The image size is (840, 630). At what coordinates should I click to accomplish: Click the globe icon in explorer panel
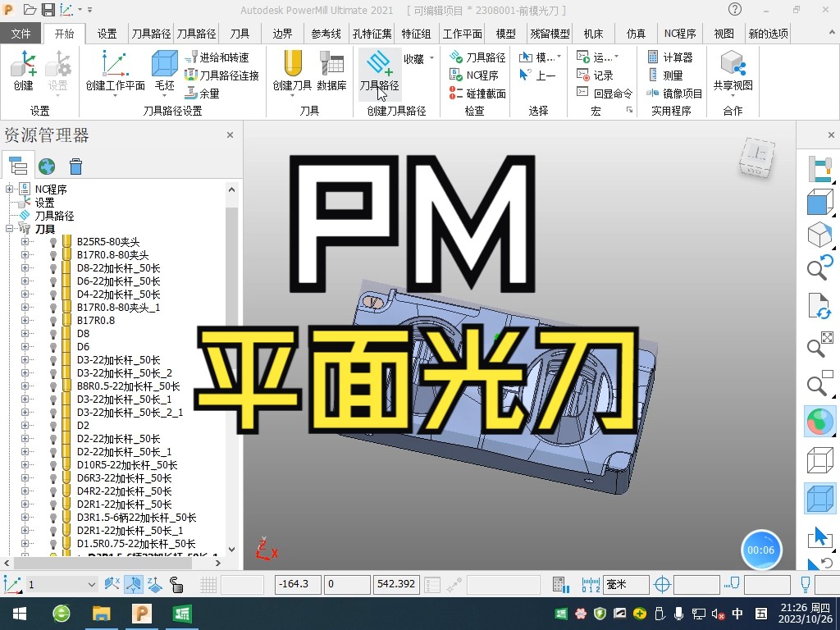[47, 167]
